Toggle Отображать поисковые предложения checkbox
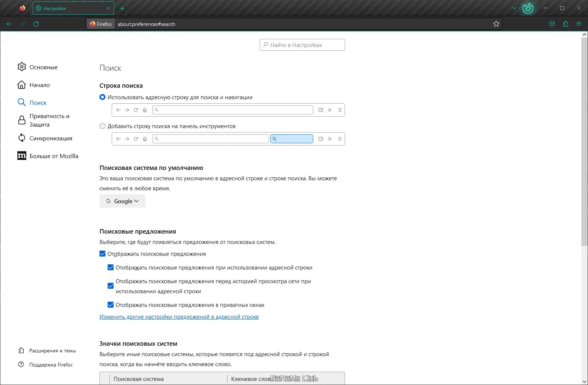Viewport: 588px width, 385px height. tap(102, 254)
